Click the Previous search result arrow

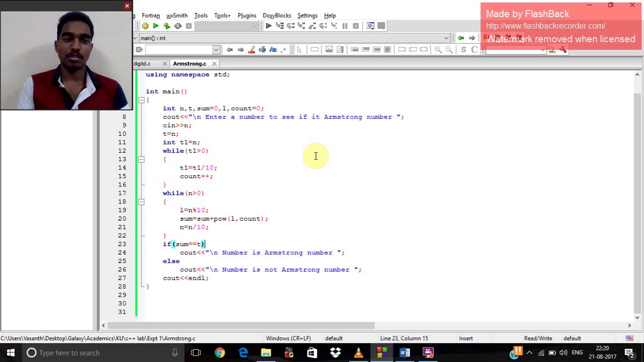click(x=229, y=49)
